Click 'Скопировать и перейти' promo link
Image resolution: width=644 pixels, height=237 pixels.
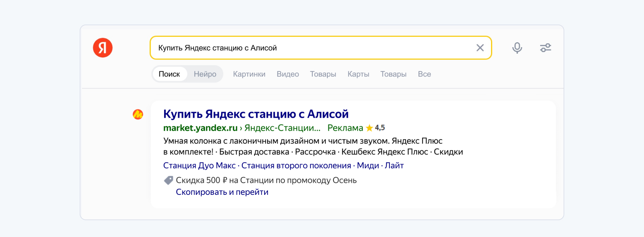click(222, 192)
